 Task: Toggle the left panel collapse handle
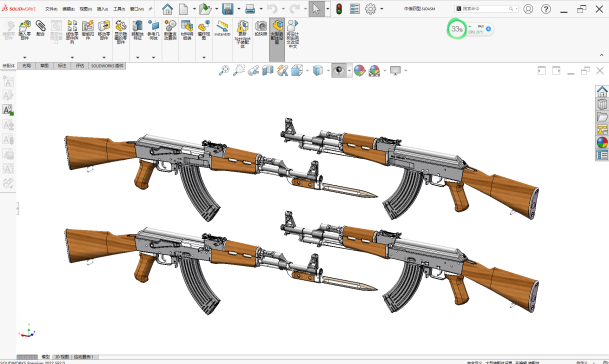tap(17, 209)
